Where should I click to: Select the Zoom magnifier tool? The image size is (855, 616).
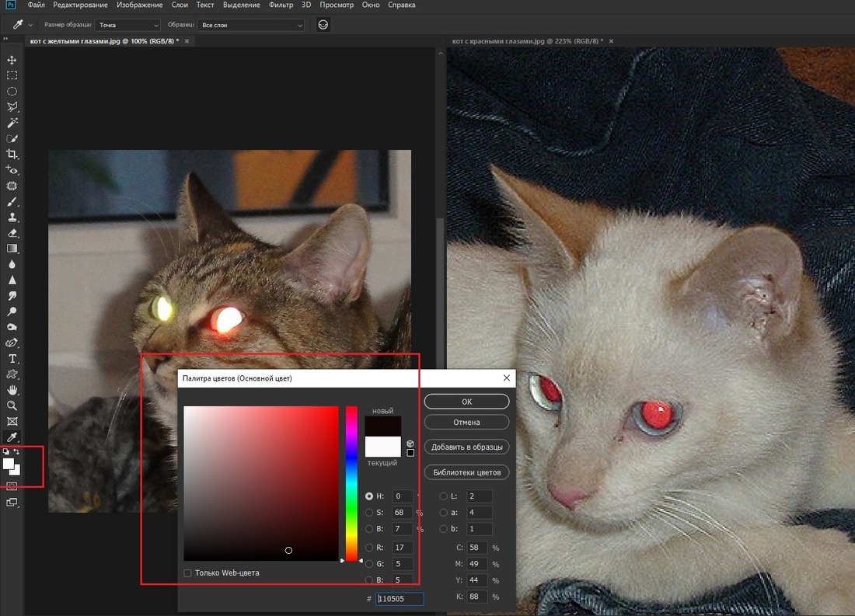pyautogui.click(x=12, y=405)
